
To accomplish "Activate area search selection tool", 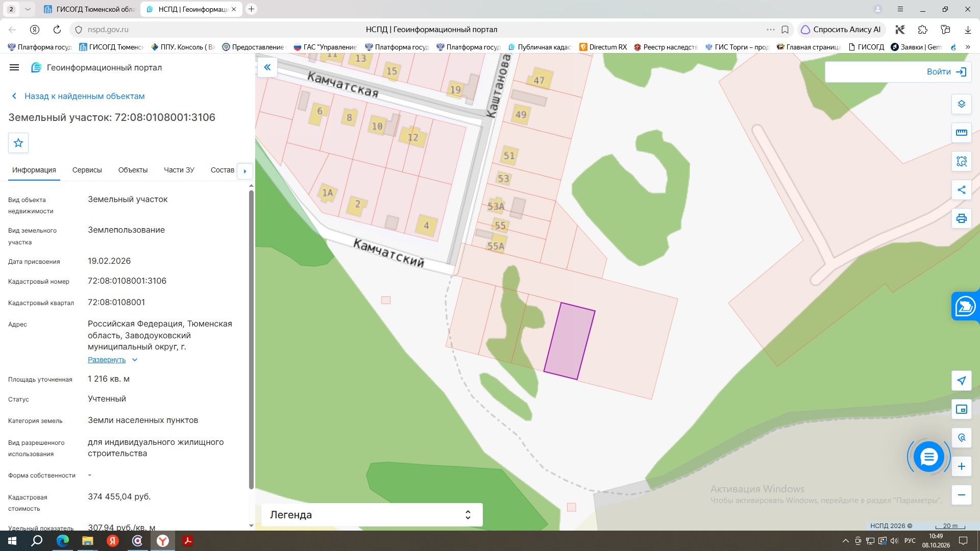I will tap(962, 161).
